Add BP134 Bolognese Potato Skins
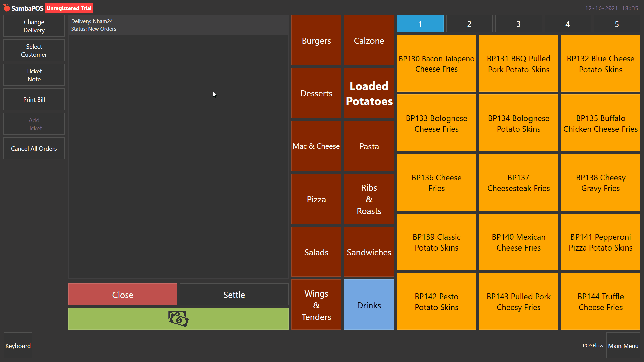 point(518,123)
